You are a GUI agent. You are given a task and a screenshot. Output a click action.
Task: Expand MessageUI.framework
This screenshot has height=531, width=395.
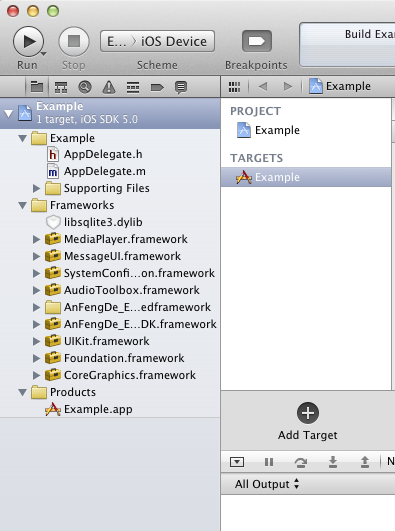pyautogui.click(x=36, y=256)
